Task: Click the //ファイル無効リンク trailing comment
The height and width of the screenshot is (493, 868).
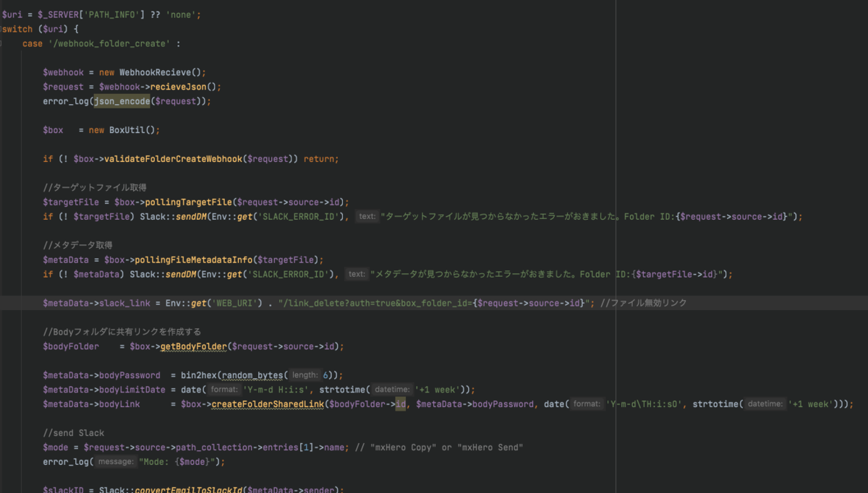Action: pyautogui.click(x=643, y=303)
